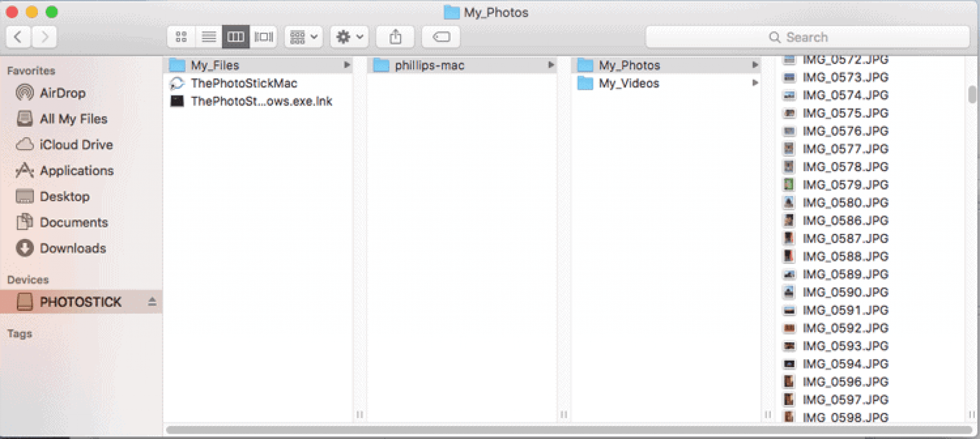Select file IMG_0596.JPG
Screen dimensions: 980x439
coord(845,382)
